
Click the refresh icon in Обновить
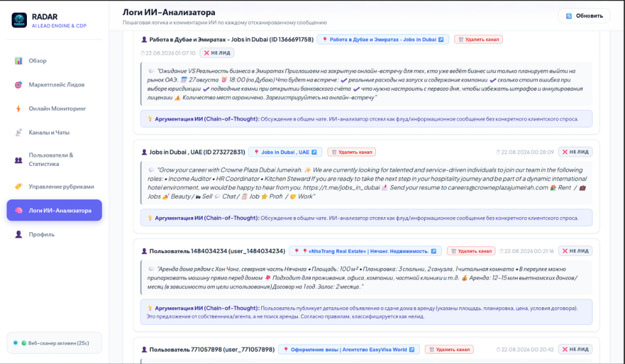[569, 16]
